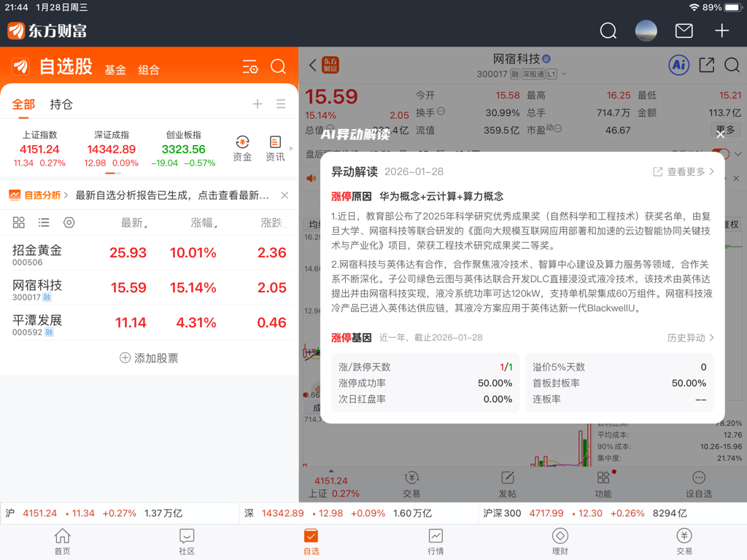Switch to list view icon
The width and height of the screenshot is (747, 560).
[x=44, y=222]
